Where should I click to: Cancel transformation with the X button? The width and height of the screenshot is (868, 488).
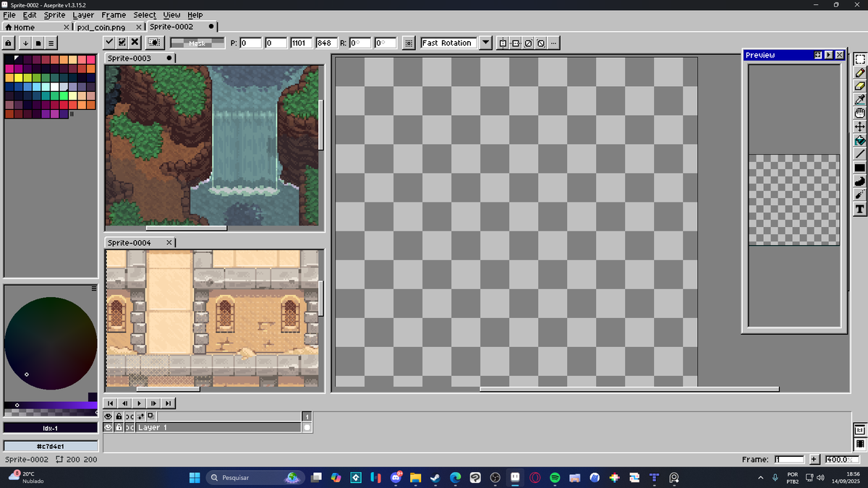coord(135,43)
